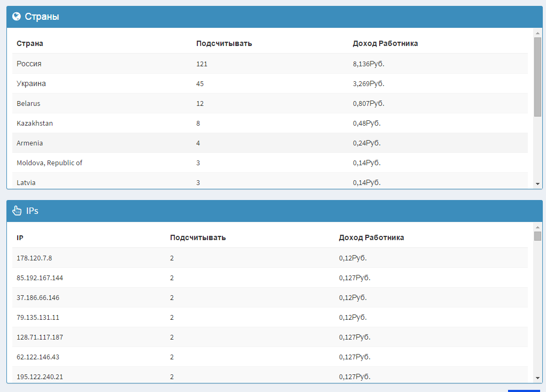Click the IP column header
The height and width of the screenshot is (392, 546).
click(x=20, y=238)
